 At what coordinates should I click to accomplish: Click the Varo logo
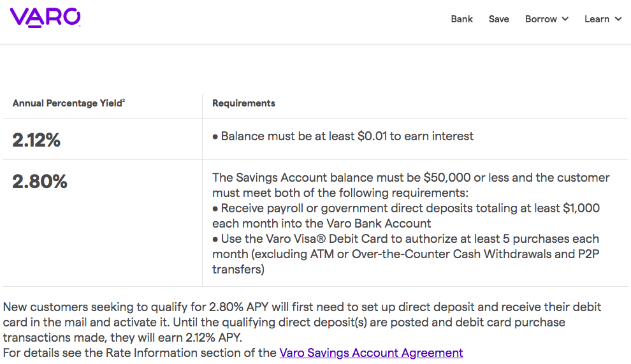click(x=45, y=18)
